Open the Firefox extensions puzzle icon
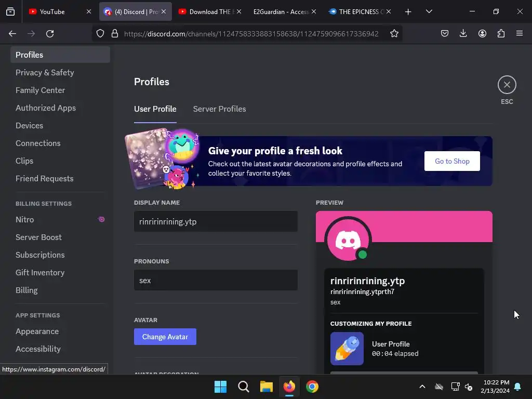Screen dimensions: 532x399 501,34
